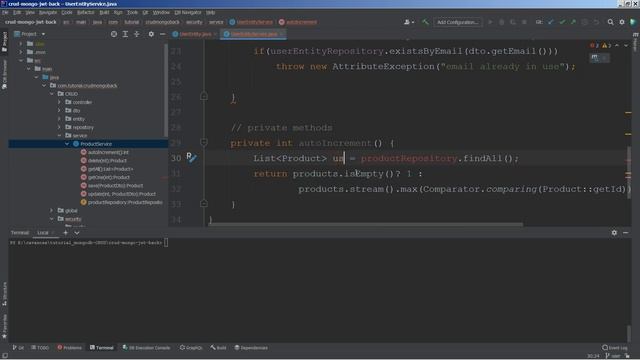Open the Event Log
The image size is (640, 360).
(615, 348)
